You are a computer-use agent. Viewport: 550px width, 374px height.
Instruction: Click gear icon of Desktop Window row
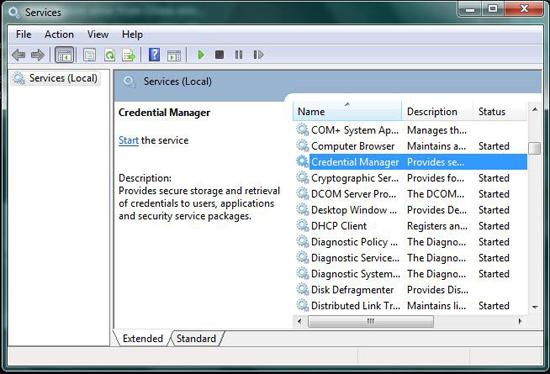click(302, 209)
